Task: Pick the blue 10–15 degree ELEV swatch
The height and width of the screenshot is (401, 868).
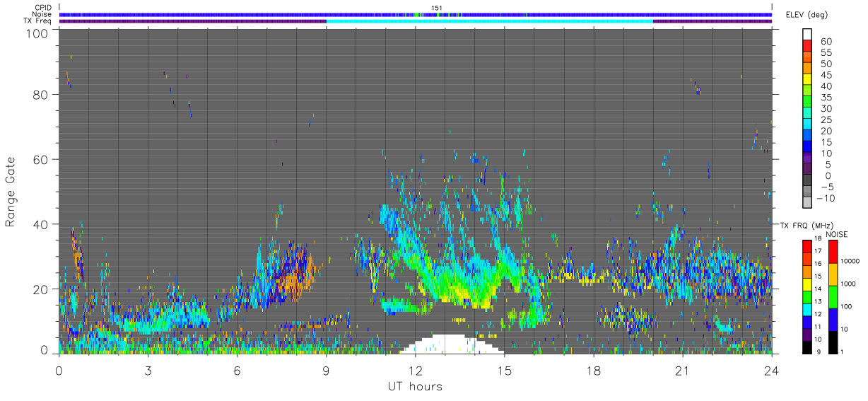Action: coord(807,147)
